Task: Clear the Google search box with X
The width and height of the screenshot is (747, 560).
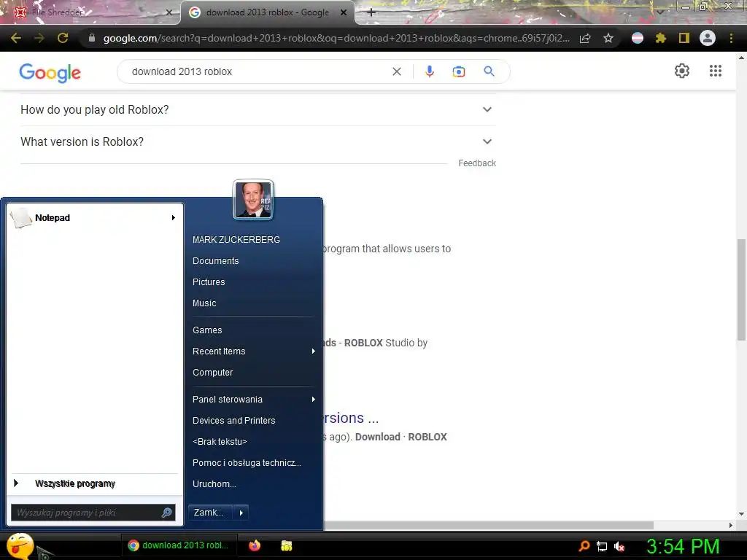Action: pos(396,71)
